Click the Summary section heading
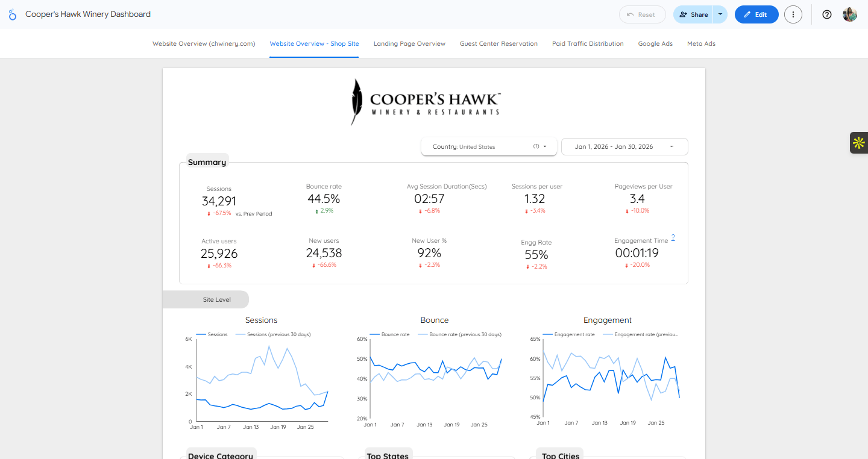Image resolution: width=868 pixels, height=459 pixels. pyautogui.click(x=207, y=162)
